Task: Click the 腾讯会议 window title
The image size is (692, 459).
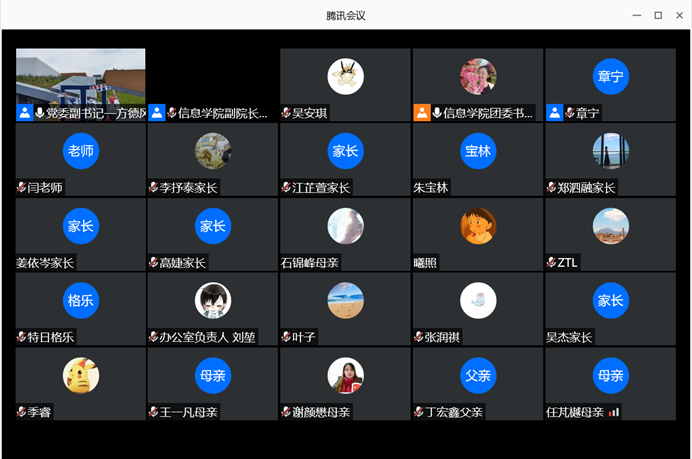Action: [346, 15]
